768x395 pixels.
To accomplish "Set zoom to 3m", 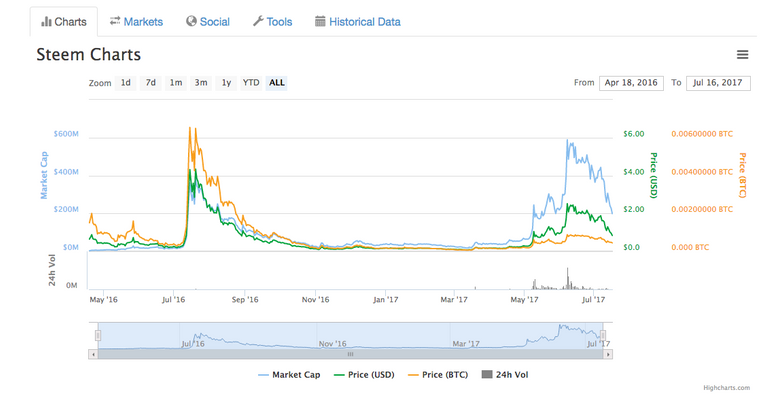I will (x=201, y=83).
